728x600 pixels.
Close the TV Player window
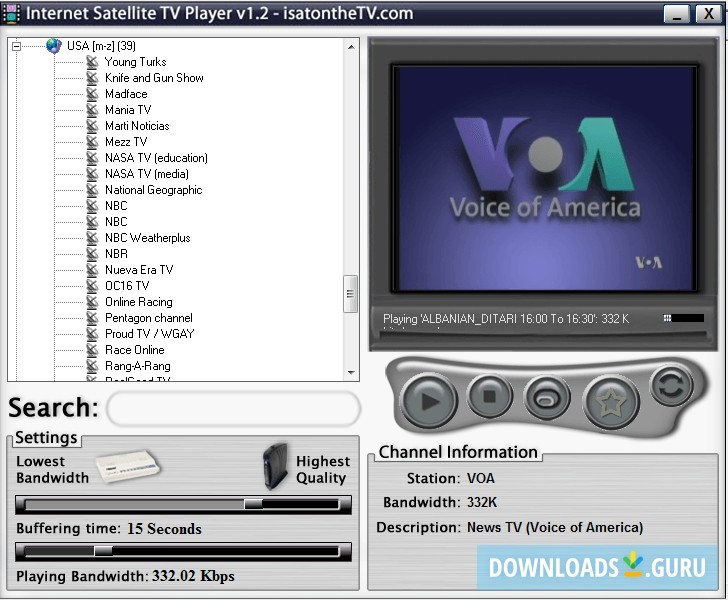tap(708, 14)
